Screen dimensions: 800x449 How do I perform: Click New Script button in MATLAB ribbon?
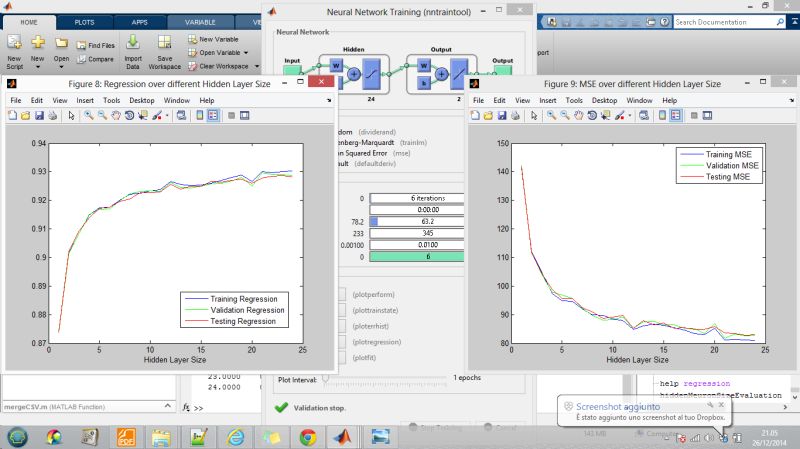[15, 52]
